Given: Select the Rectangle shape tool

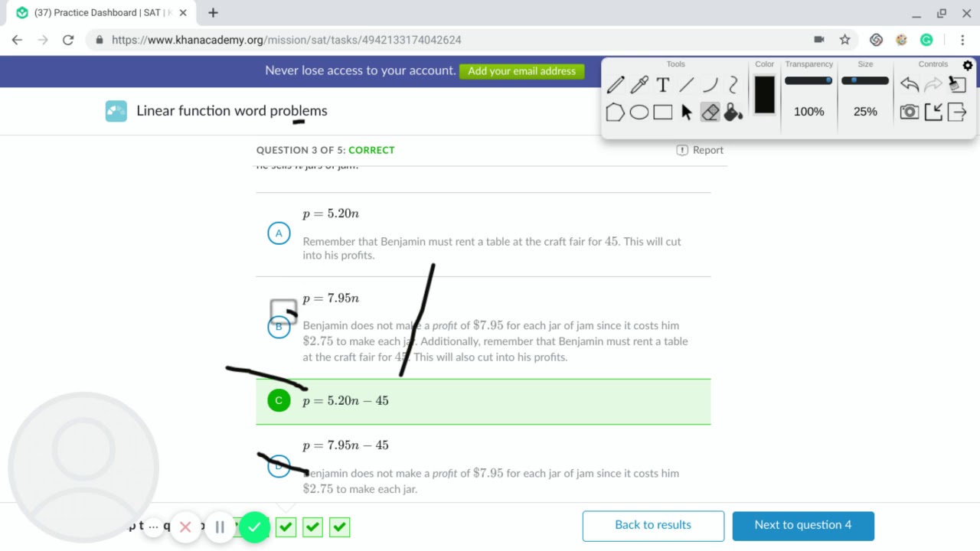Looking at the screenshot, I should pos(663,112).
